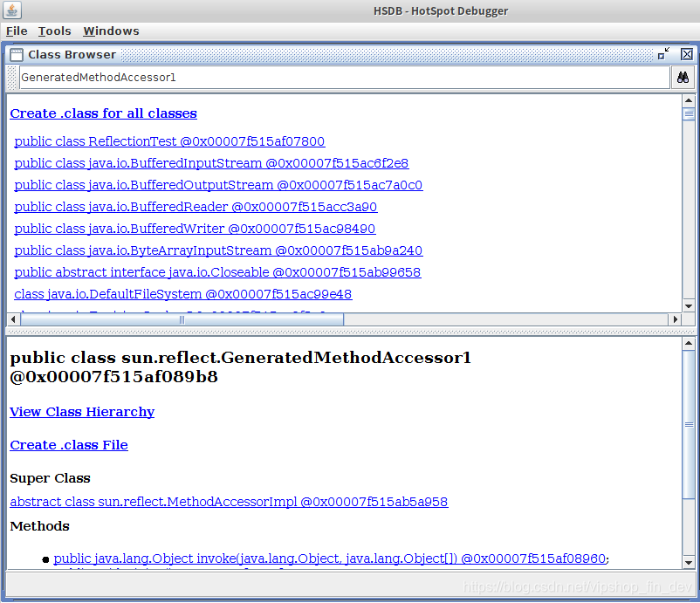
Task: Open public class ReflectionTest link
Action: (x=169, y=141)
